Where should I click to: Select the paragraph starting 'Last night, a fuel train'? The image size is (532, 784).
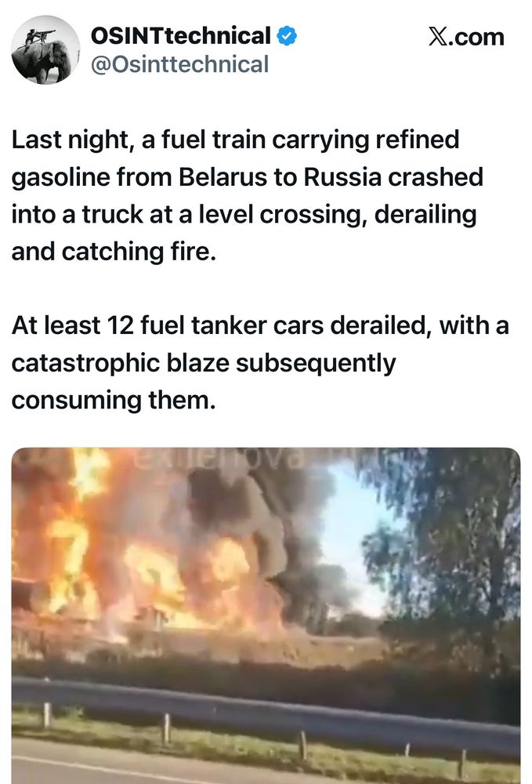coord(248,195)
